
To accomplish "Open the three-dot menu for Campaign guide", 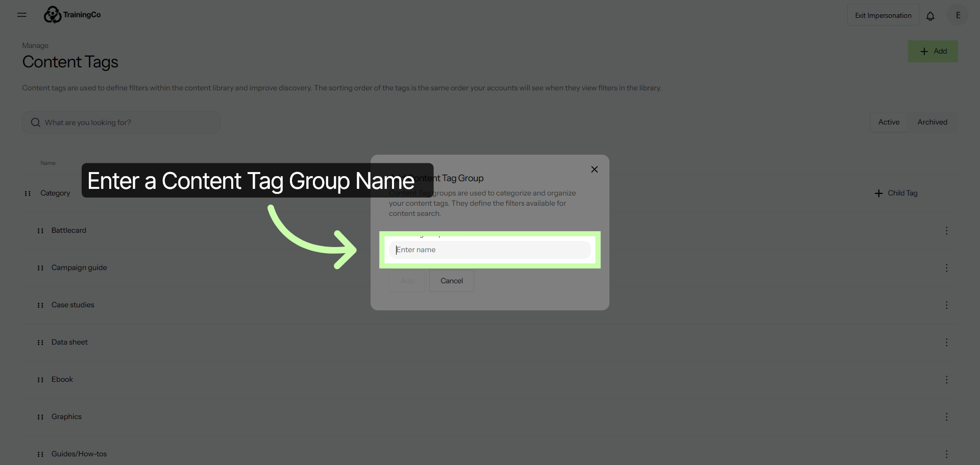I will (x=946, y=268).
